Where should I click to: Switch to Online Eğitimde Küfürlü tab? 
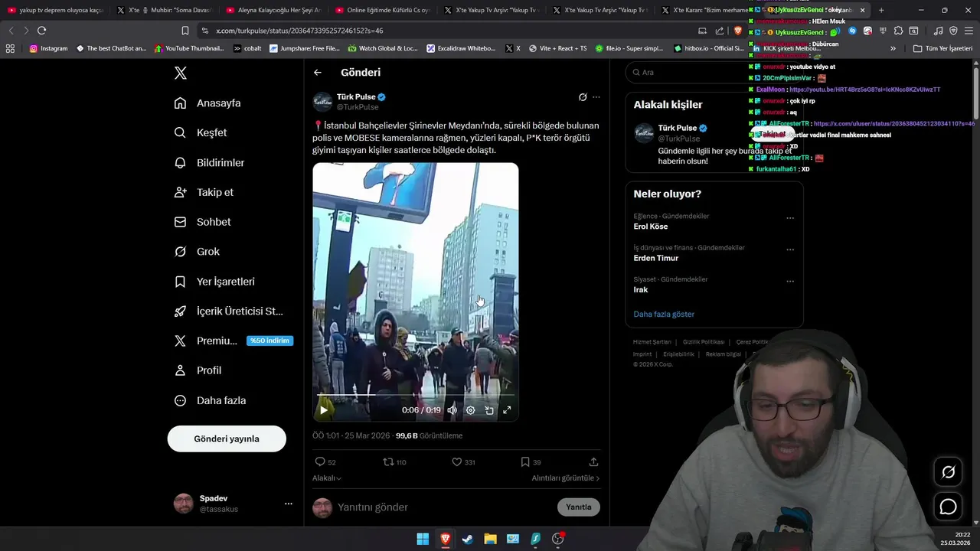coord(383,11)
